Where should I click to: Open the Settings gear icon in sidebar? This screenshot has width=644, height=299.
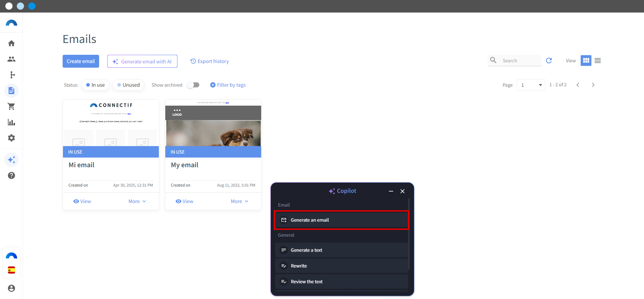(x=11, y=138)
